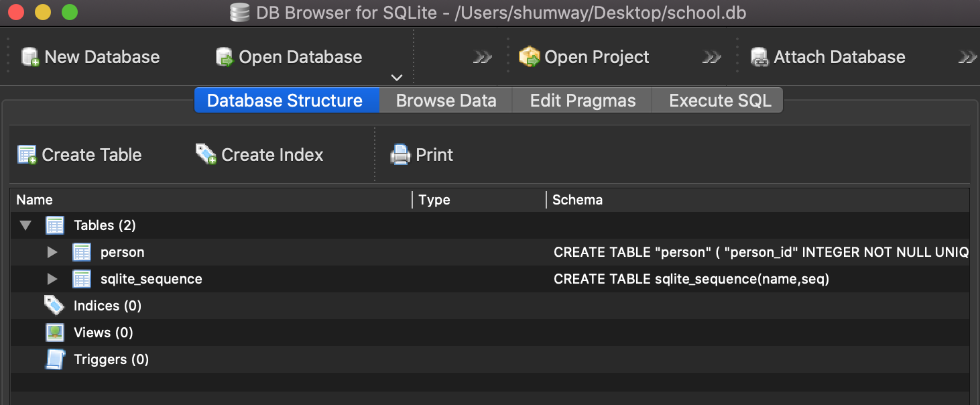Open the Edit Pragmas tab
980x405 pixels.
pos(583,101)
